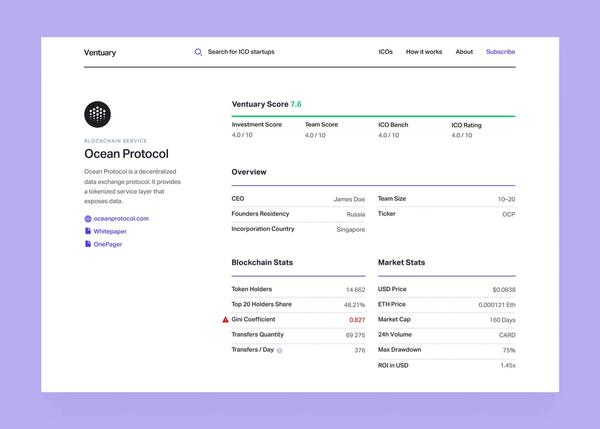This screenshot has width=600, height=429.
Task: Go to the About page
Action: 464,52
